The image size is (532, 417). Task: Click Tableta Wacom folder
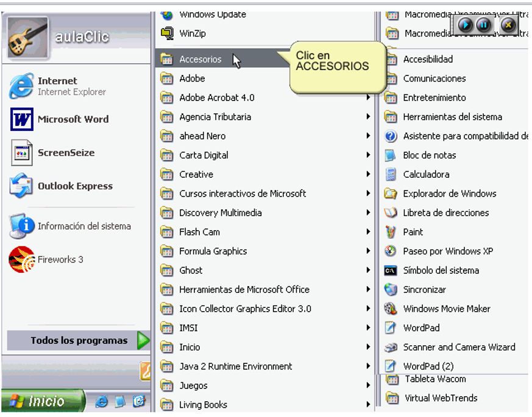click(x=455, y=379)
